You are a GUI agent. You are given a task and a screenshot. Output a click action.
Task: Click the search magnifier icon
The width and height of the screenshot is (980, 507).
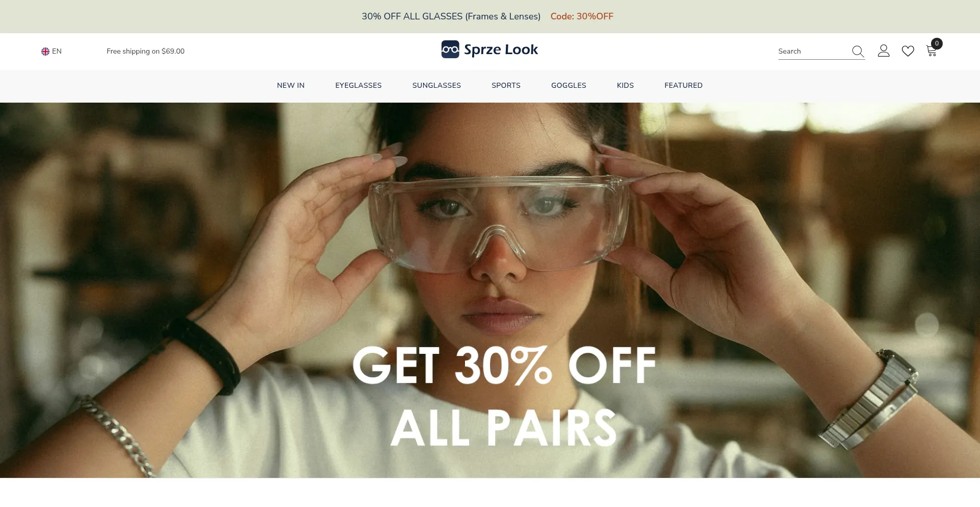coord(857,51)
